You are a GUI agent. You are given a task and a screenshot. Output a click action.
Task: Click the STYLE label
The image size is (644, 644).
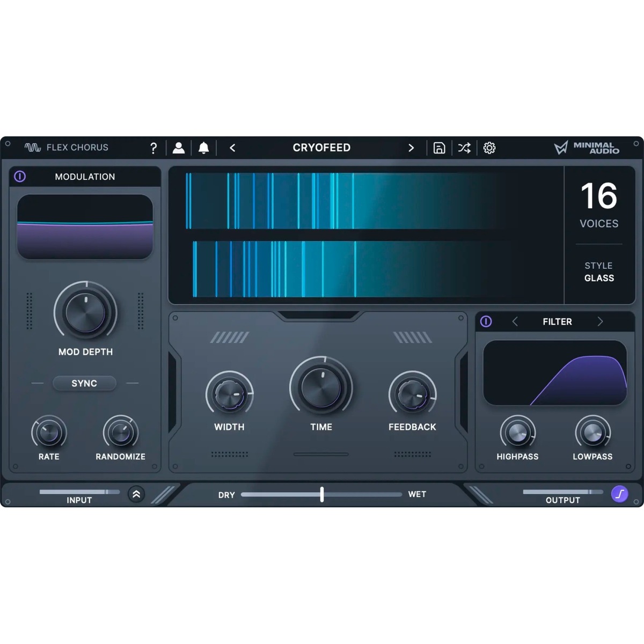coord(598,266)
